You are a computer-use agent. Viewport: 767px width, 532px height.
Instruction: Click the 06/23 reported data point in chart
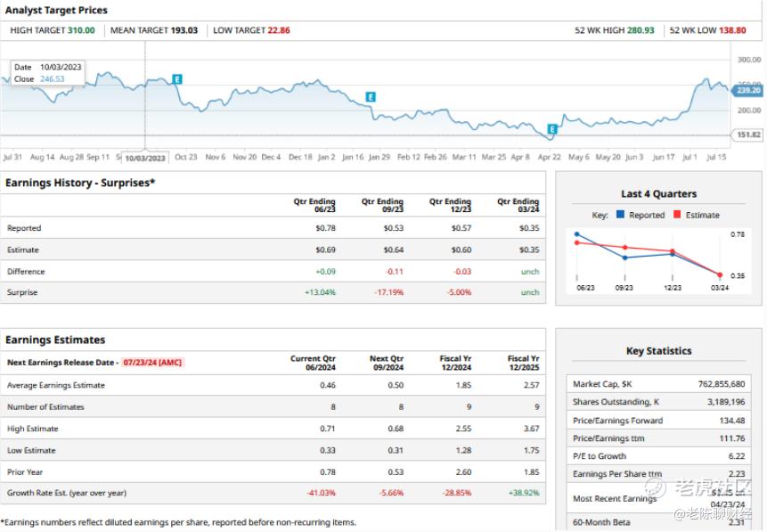point(577,234)
